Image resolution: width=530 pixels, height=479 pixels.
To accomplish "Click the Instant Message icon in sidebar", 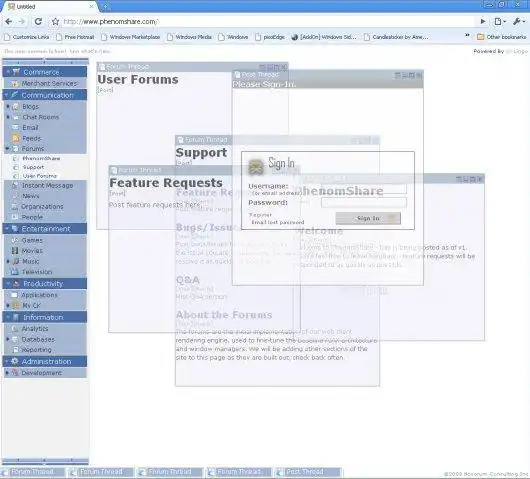I will pyautogui.click(x=15, y=185).
